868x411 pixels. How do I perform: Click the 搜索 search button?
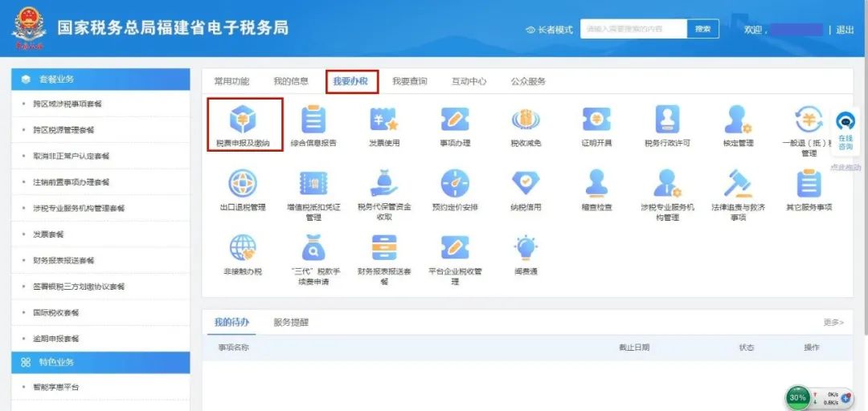(702, 29)
